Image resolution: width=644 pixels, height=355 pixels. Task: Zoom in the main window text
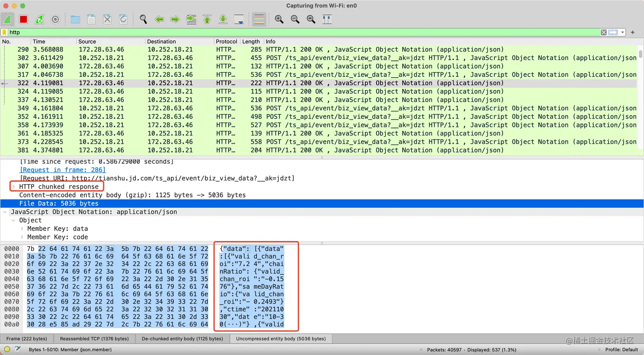[x=279, y=19]
